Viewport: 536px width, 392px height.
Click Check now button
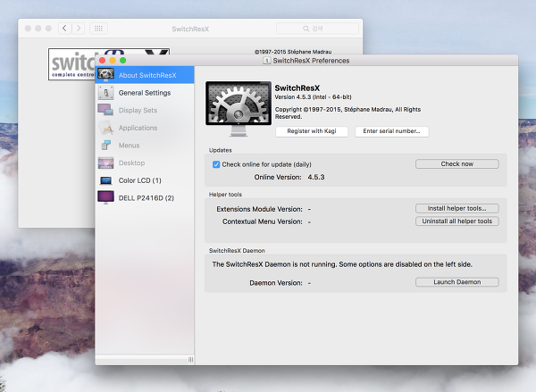pos(457,164)
